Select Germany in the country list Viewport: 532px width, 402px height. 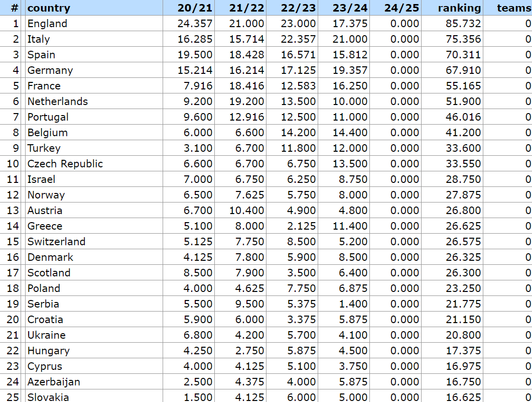50,70
